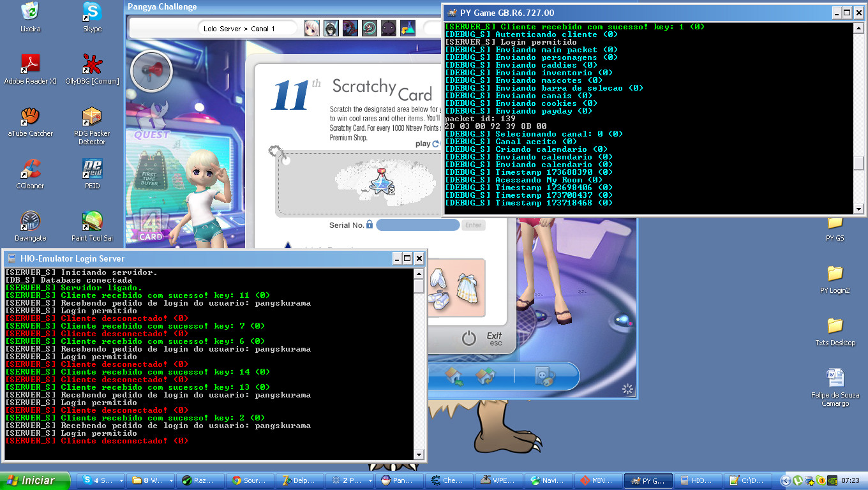The height and width of the screenshot is (490, 868).
Task: Click the Iniciar start button
Action: point(36,480)
